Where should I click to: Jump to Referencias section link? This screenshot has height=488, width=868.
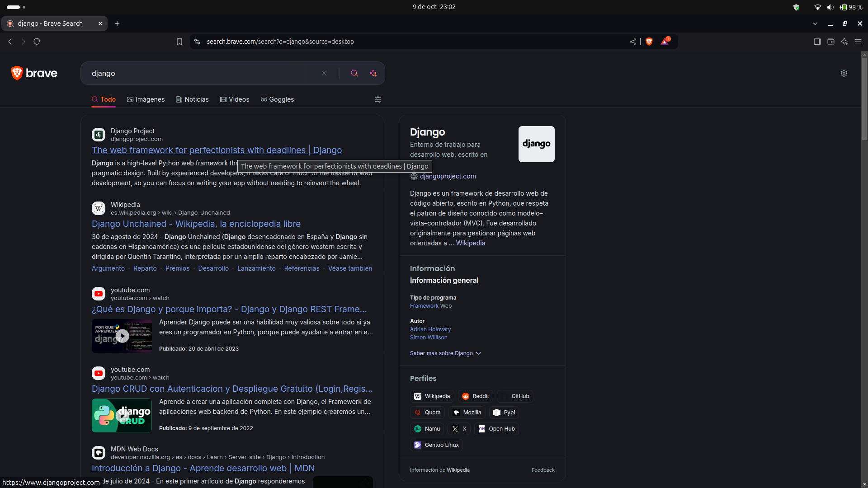302,268
